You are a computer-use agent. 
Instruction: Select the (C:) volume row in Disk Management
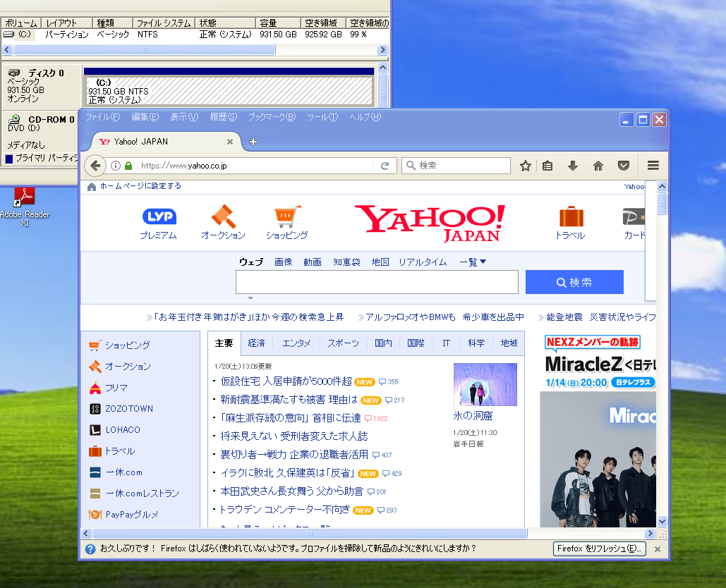coord(195,35)
